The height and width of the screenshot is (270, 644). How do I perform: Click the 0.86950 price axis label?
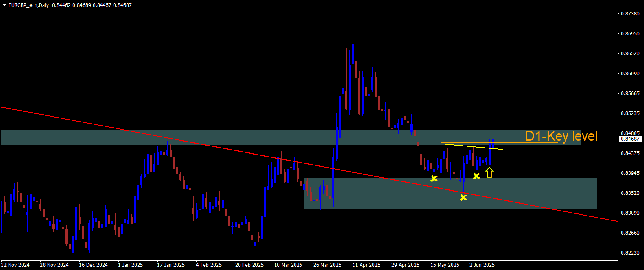630,34
